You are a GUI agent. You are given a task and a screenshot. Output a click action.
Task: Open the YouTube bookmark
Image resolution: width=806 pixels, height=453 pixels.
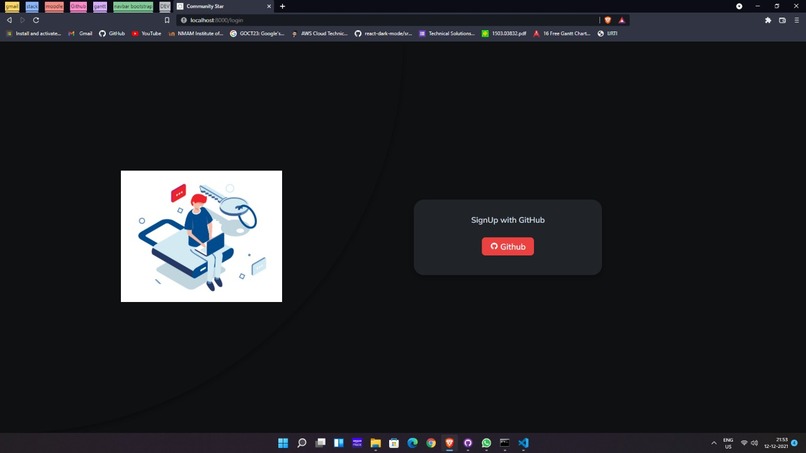146,33
